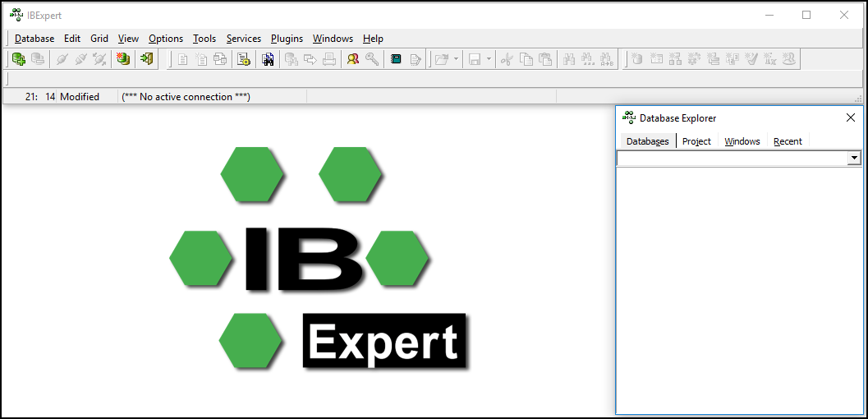
Task: Click the Query Builder windows icon
Action: click(x=220, y=59)
